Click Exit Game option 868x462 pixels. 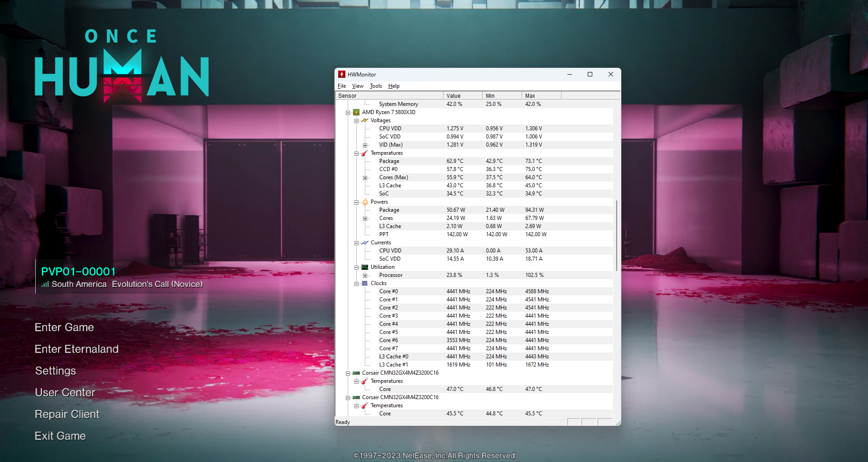coord(60,436)
